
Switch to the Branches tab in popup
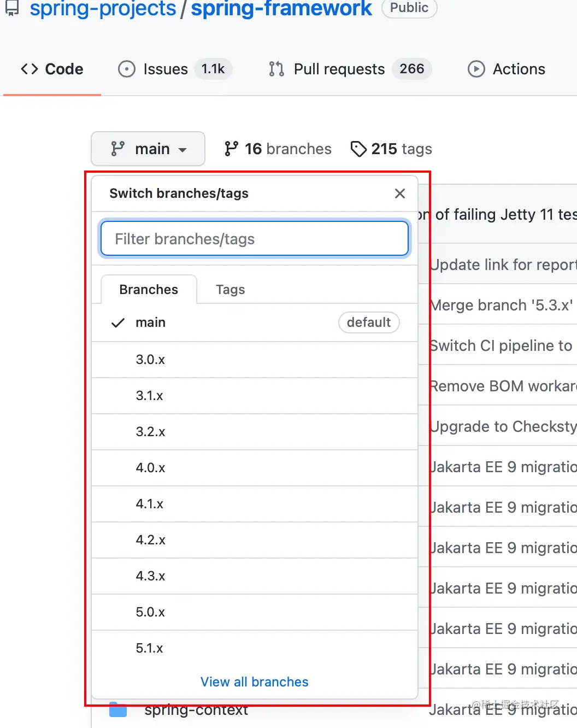tap(149, 289)
